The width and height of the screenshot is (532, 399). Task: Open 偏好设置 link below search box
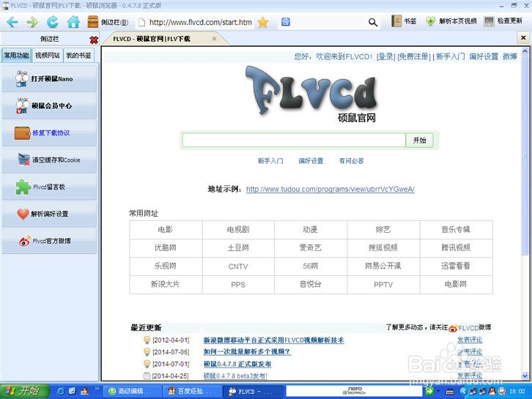[311, 161]
